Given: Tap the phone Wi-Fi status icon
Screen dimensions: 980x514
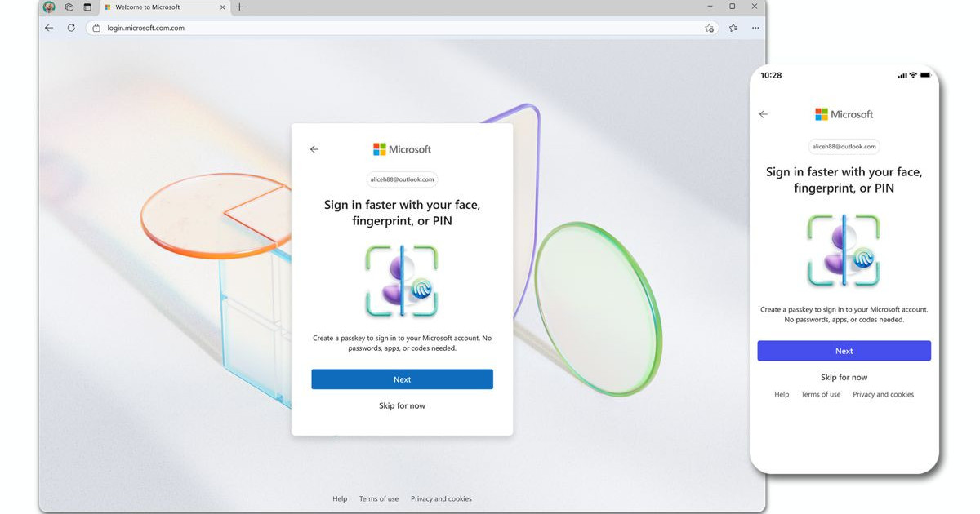Looking at the screenshot, I should coord(912,75).
